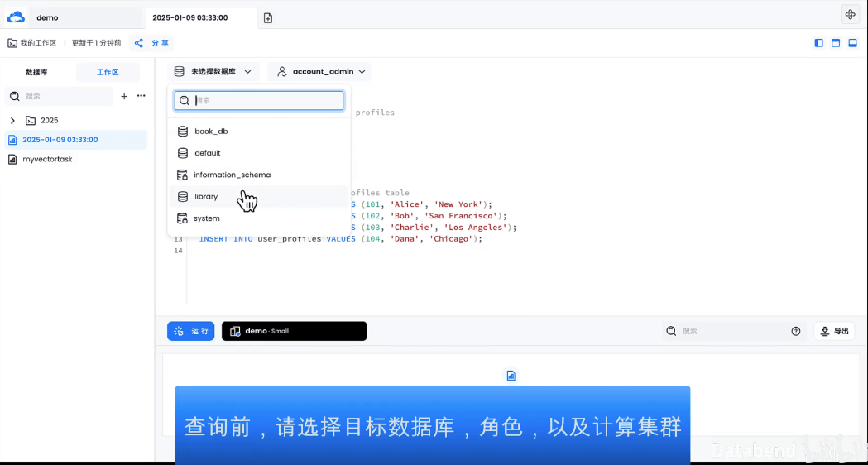
Task: Expand the 2025 folder
Action: pyautogui.click(x=12, y=121)
